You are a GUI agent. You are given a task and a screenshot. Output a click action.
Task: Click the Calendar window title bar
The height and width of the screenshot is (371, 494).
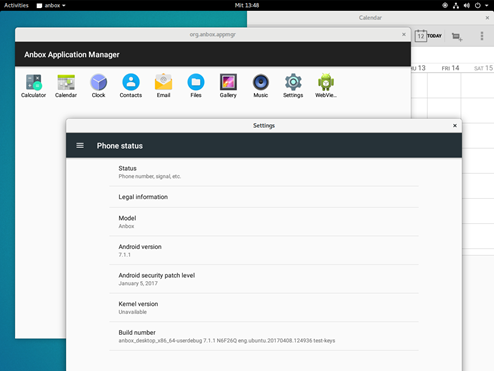pos(370,18)
